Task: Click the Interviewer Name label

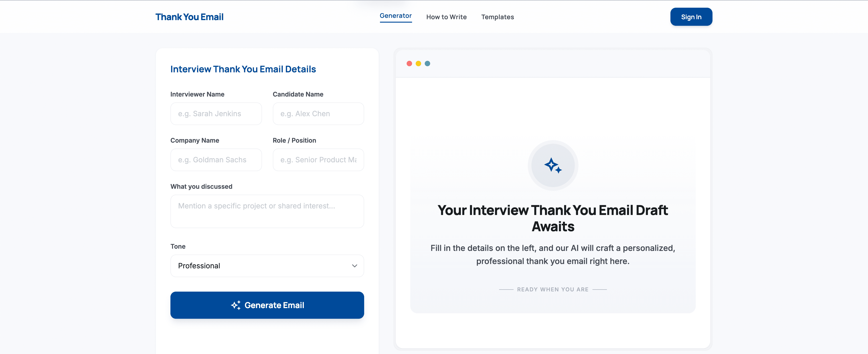Action: coord(198,94)
